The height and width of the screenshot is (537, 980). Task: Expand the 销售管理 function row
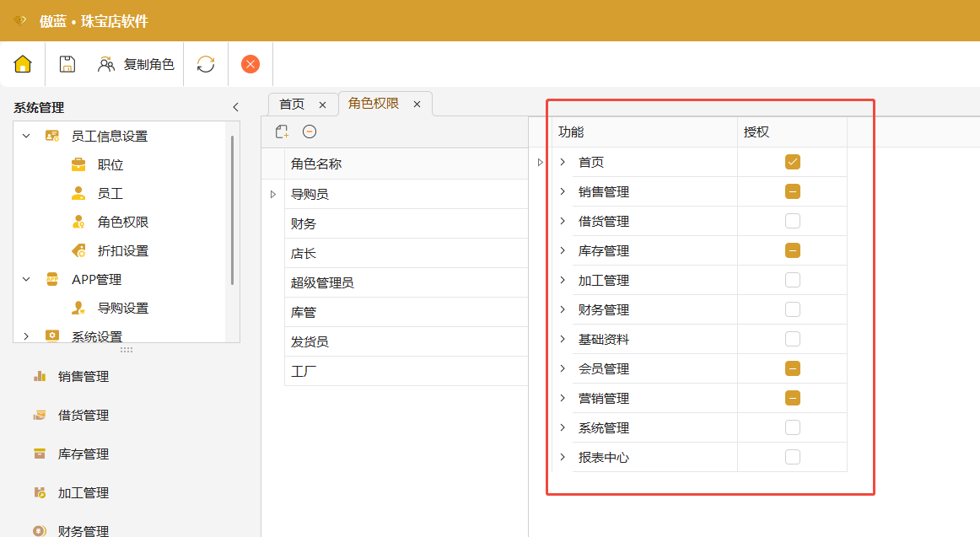point(563,191)
